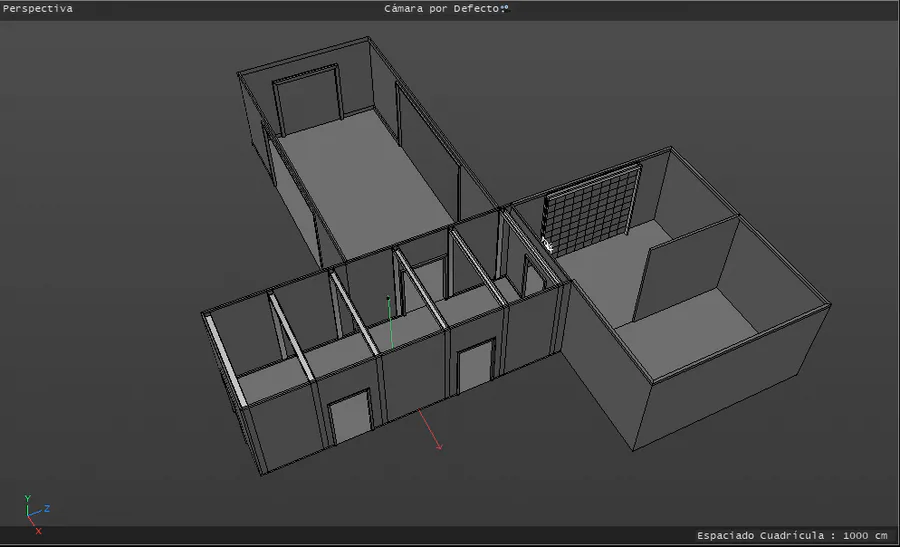The height and width of the screenshot is (547, 900).
Task: Click the white cursor marker by the grid window
Action: tap(546, 245)
